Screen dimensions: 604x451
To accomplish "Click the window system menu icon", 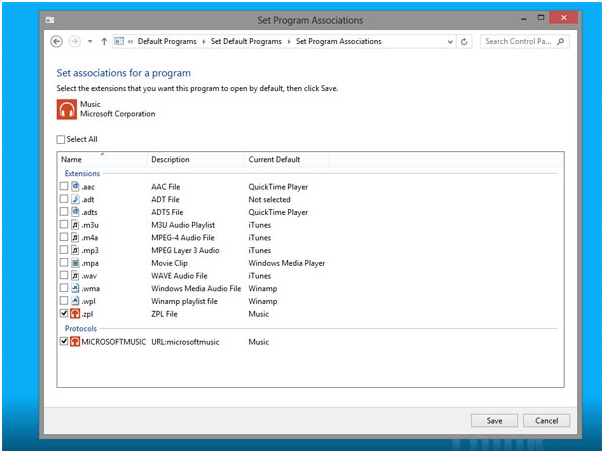I will (50, 20).
